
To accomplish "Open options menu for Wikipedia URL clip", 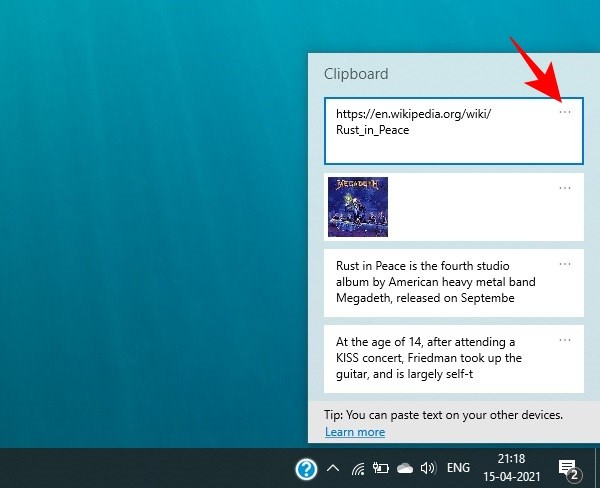I will (565, 112).
